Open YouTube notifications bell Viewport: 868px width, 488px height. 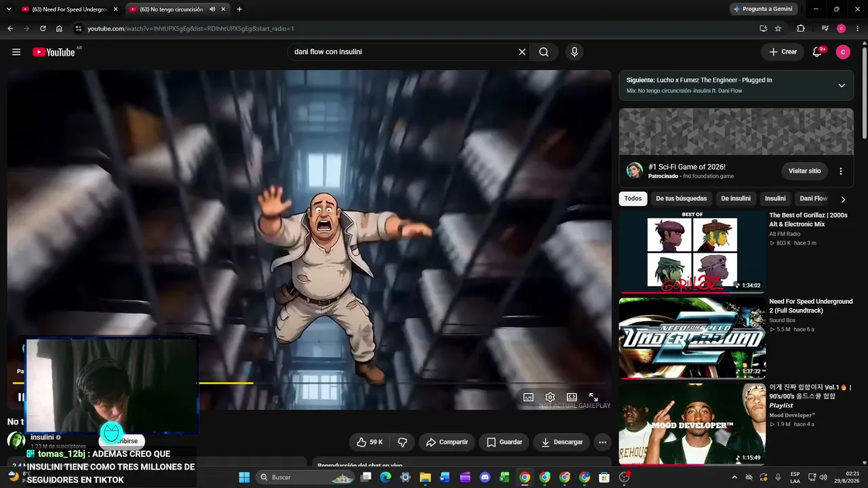[x=818, y=52]
